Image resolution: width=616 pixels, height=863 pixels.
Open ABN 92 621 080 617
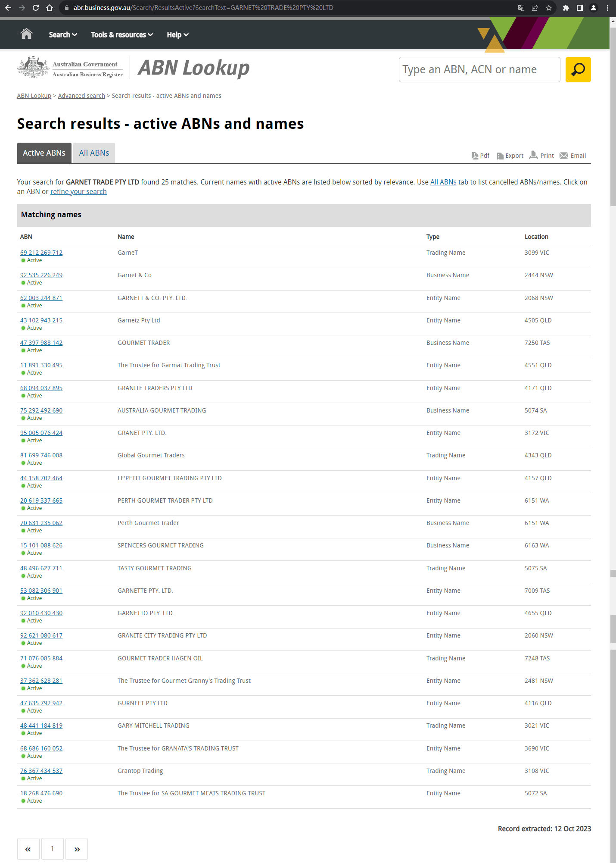pos(41,635)
